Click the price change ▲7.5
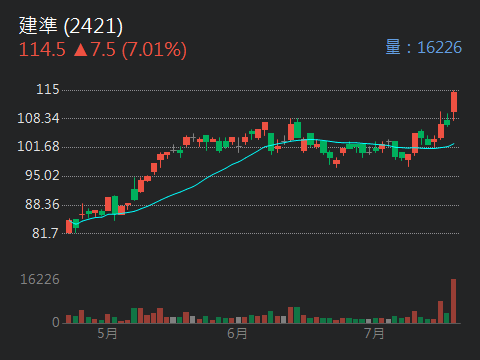 click(94, 50)
